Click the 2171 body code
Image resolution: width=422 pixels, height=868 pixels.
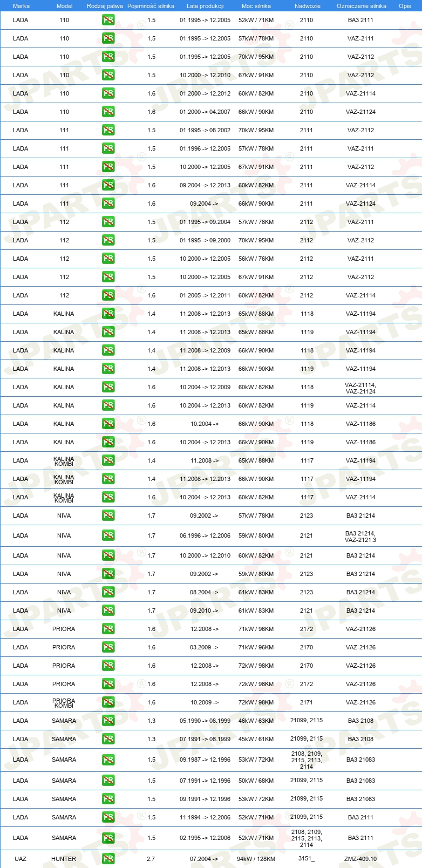pos(307,702)
